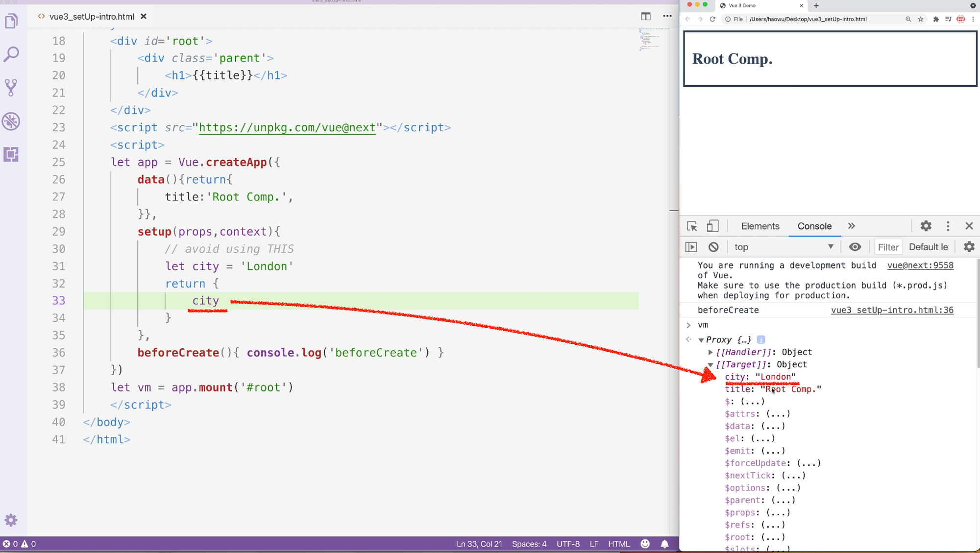
Task: Toggle the device toolbar icon in DevTools
Action: click(x=712, y=226)
